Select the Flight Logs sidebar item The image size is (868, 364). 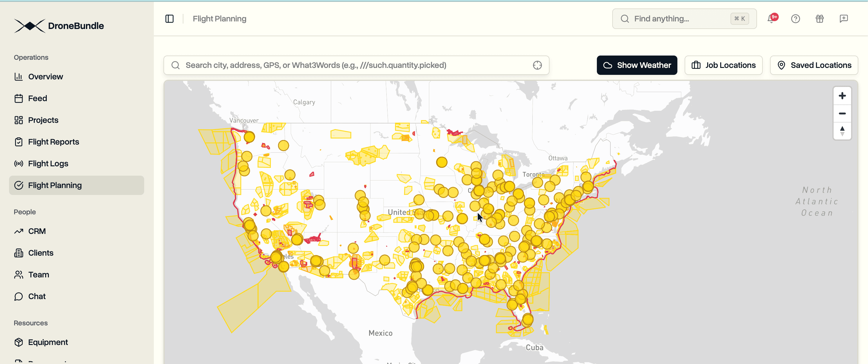48,163
